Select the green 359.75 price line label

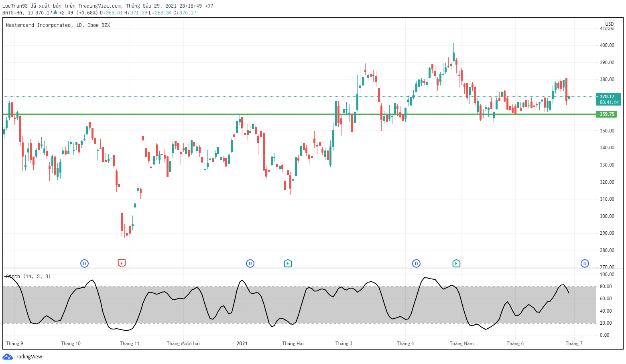[607, 114]
